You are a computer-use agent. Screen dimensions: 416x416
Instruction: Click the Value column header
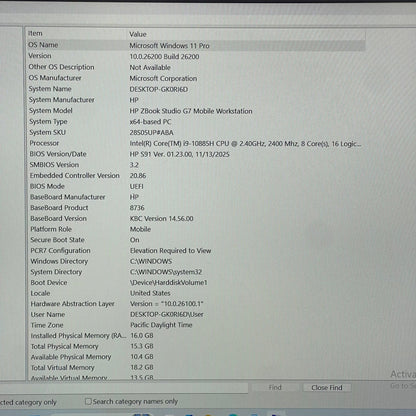(246, 34)
